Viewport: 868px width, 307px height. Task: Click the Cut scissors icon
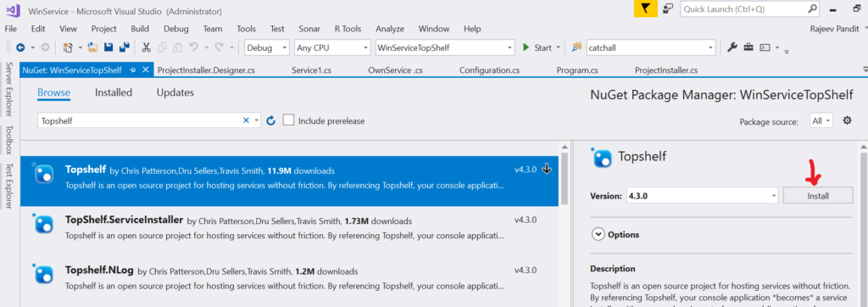click(147, 47)
